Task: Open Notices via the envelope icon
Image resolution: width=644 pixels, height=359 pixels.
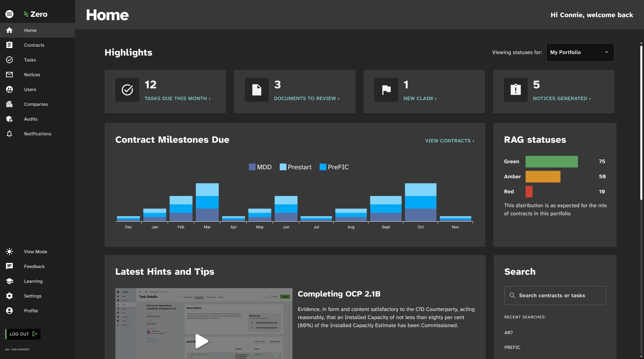Action: pyautogui.click(x=9, y=75)
